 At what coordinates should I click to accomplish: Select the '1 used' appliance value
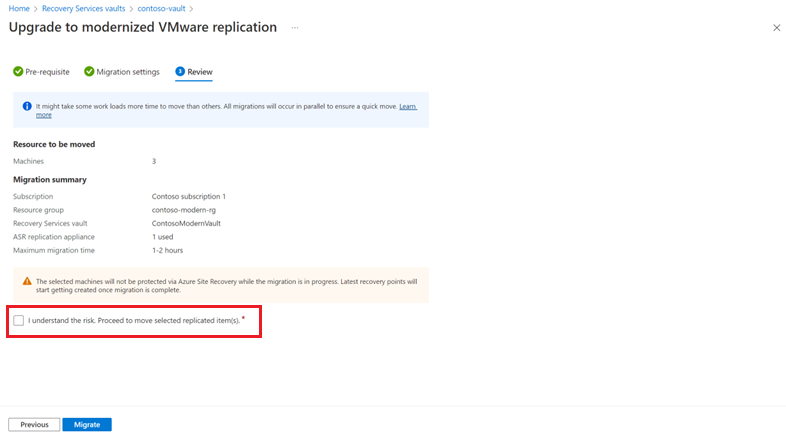coord(163,237)
